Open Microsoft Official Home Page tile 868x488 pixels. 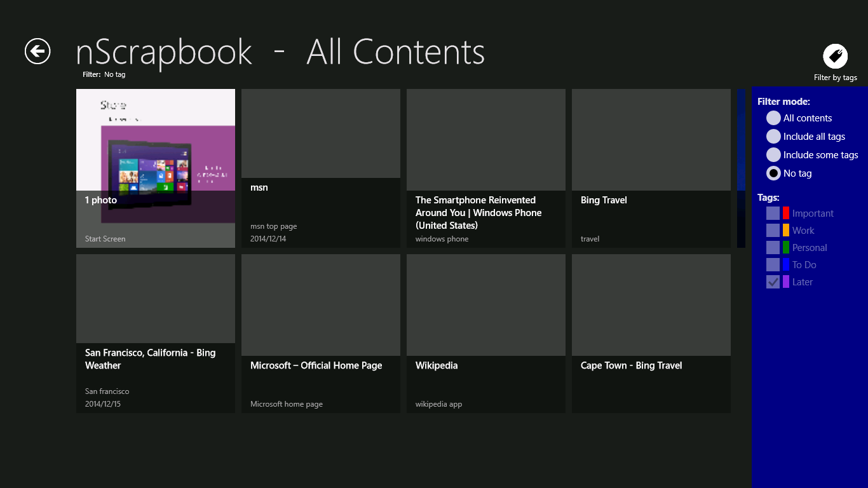click(321, 334)
